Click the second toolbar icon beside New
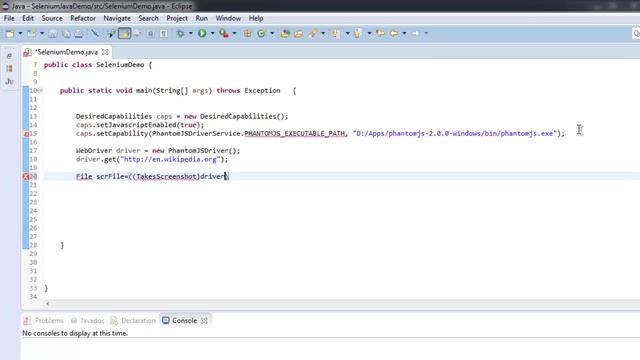 [x=31, y=33]
